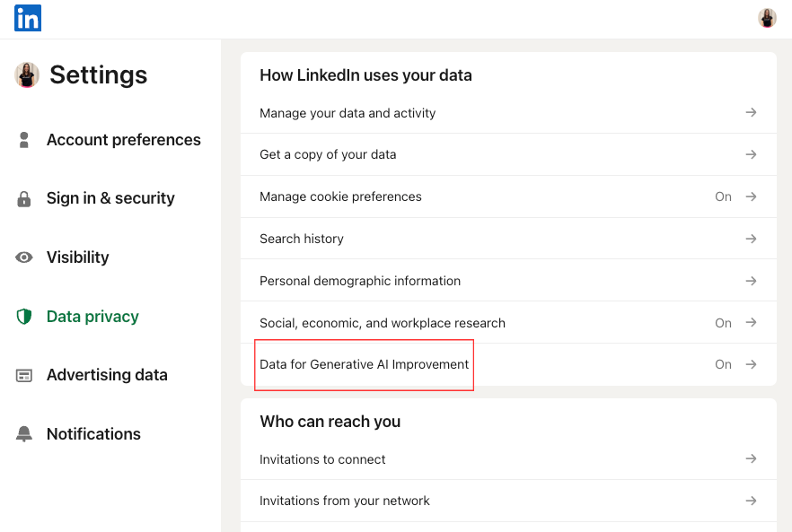Screen dimensions: 792x532
Task: Open Invitations to connect settings
Action: [x=322, y=459]
